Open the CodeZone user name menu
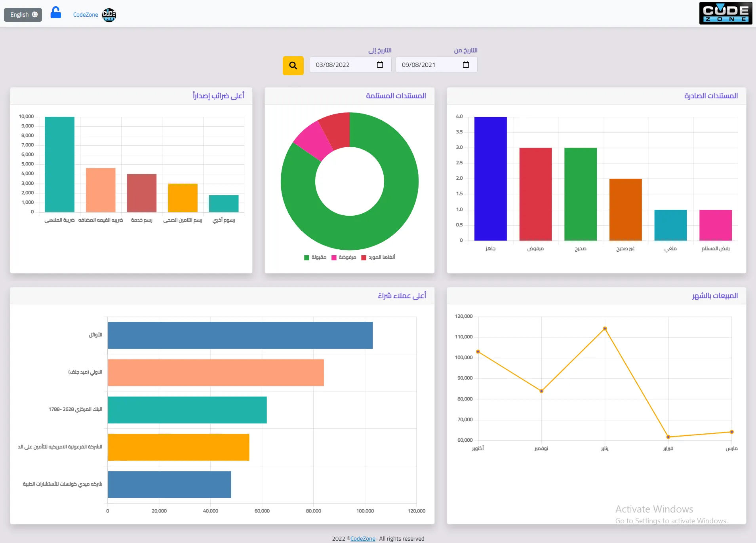 (86, 15)
